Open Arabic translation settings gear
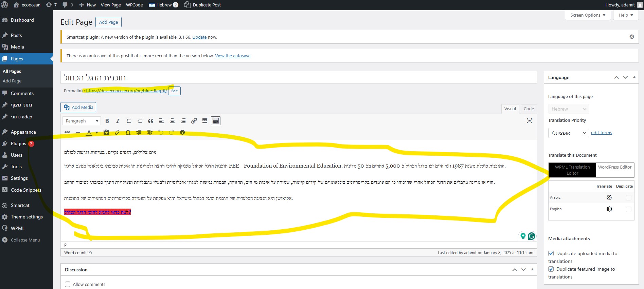 [609, 197]
